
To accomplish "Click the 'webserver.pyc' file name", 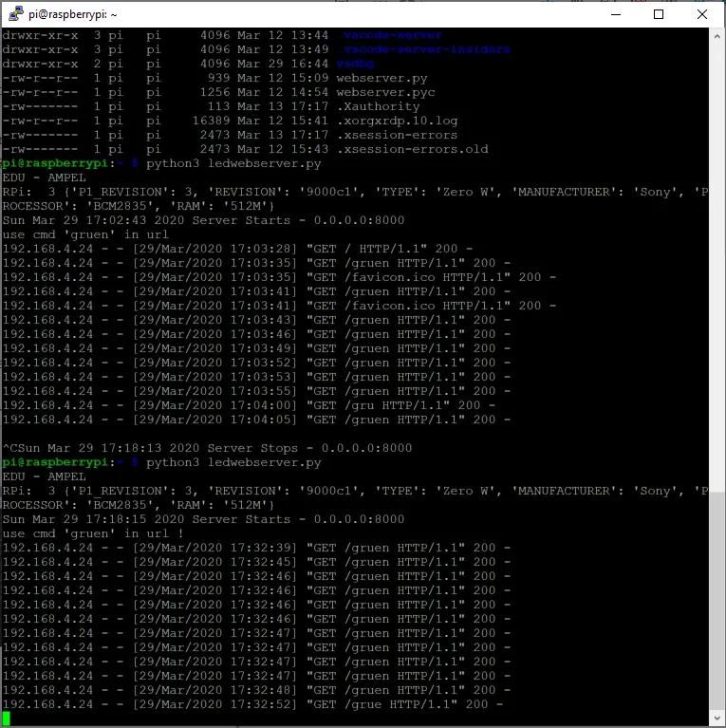I will pos(385,92).
